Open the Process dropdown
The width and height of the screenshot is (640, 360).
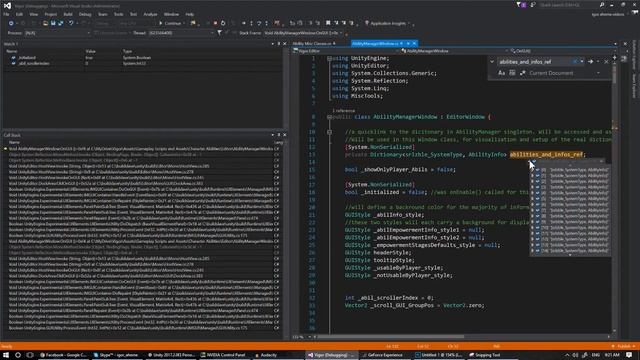57,33
